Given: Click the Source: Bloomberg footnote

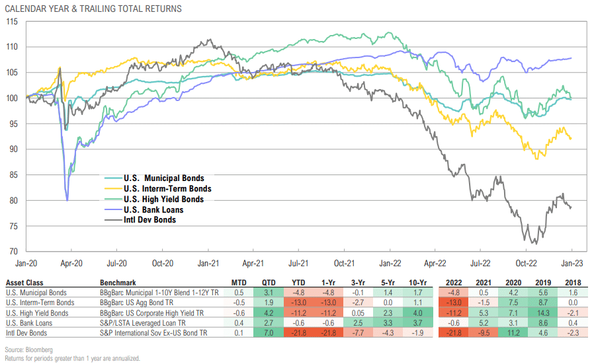Looking at the screenshot, I should 29,349.
